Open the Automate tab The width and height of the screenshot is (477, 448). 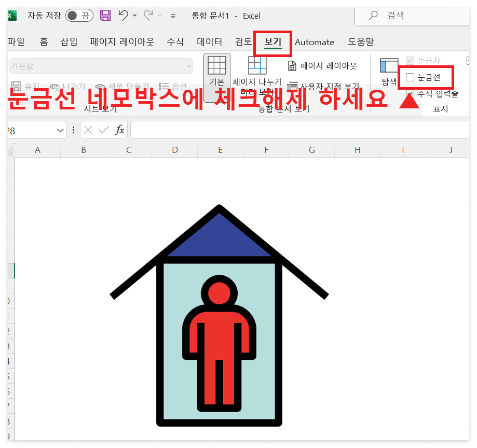(314, 42)
